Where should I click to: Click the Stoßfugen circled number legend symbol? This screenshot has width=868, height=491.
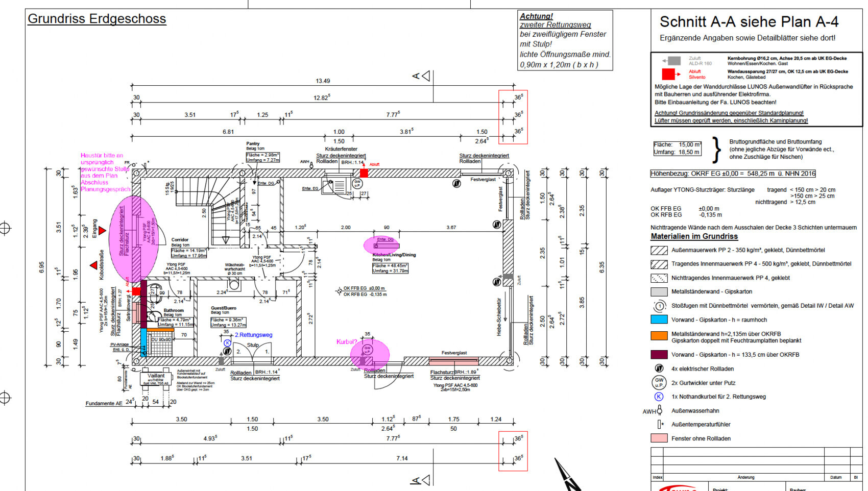pyautogui.click(x=659, y=306)
